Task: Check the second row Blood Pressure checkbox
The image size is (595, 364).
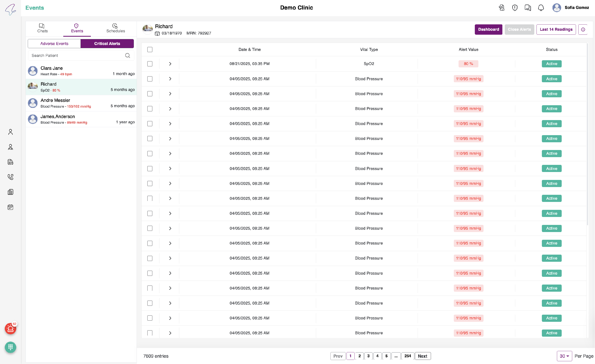Action: pos(150,79)
